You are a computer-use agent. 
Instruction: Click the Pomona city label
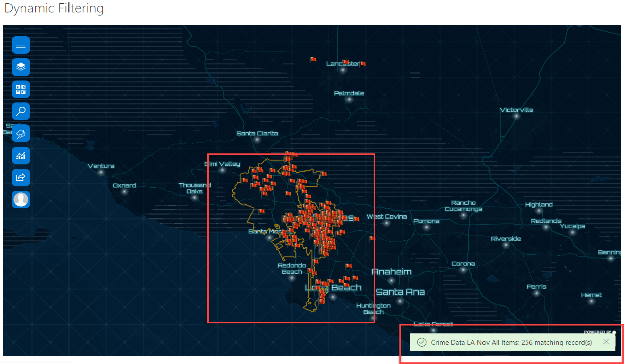tap(427, 221)
